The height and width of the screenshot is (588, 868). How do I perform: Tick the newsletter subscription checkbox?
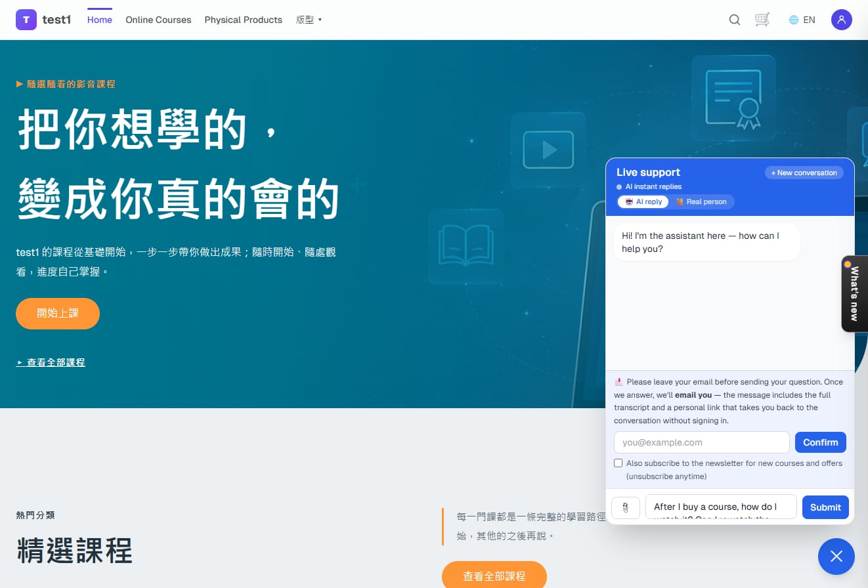tap(618, 463)
